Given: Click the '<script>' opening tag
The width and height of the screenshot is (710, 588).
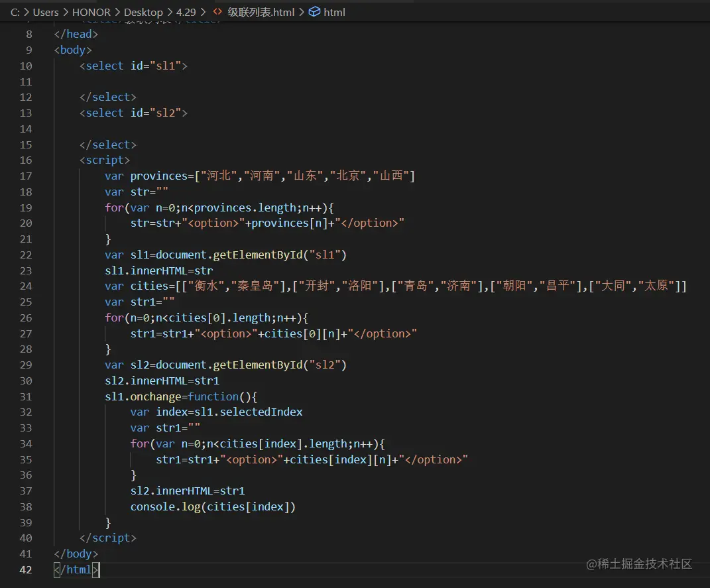Looking at the screenshot, I should (105, 160).
